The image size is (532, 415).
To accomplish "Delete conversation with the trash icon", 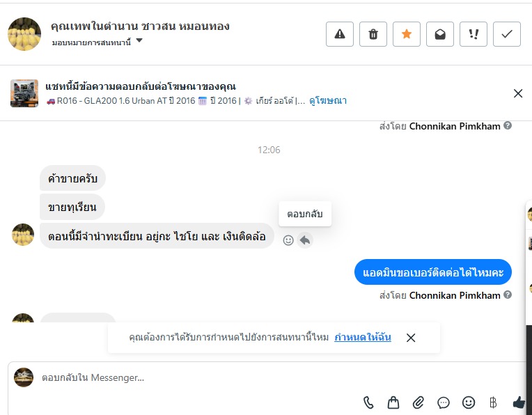I will [373, 34].
